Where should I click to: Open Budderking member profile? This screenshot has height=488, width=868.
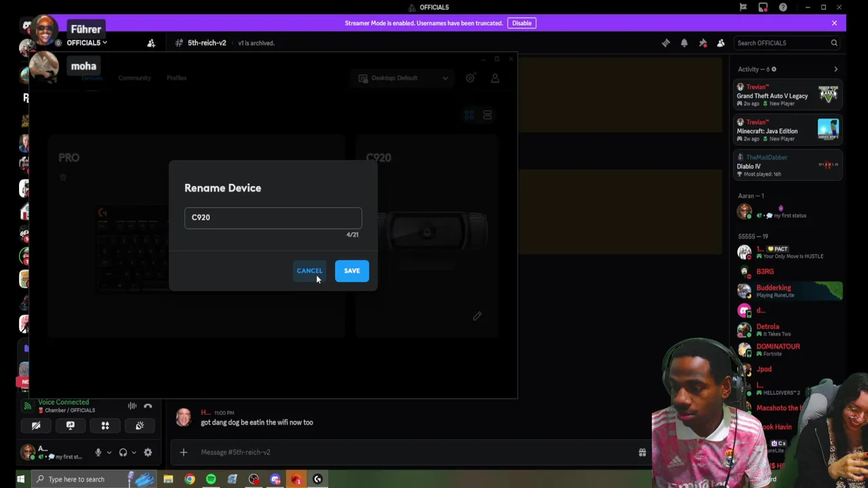(x=788, y=291)
